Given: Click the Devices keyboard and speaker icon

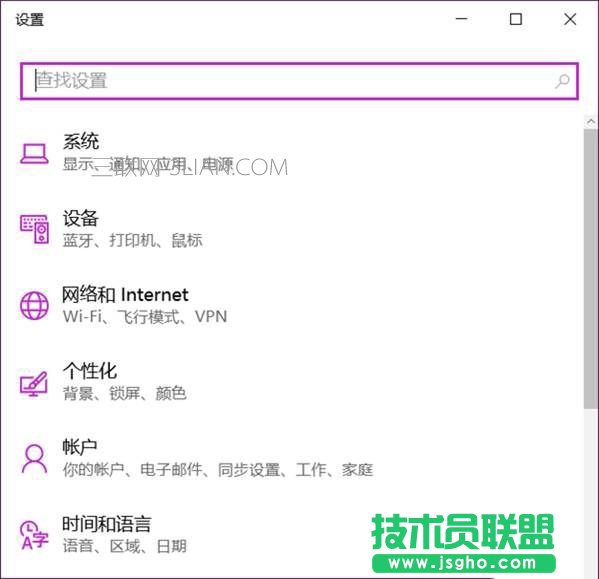Looking at the screenshot, I should click(34, 229).
